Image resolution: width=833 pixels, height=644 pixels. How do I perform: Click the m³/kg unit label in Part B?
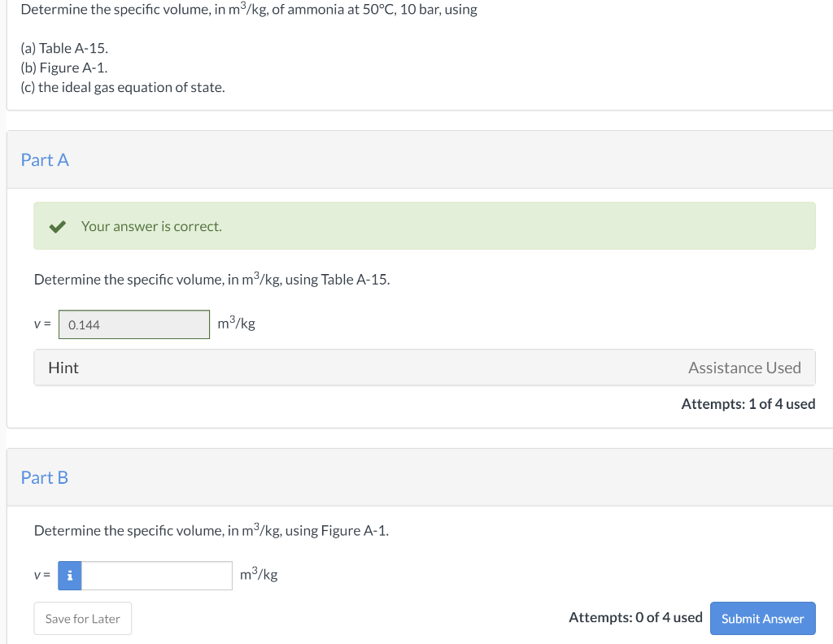tap(258, 574)
